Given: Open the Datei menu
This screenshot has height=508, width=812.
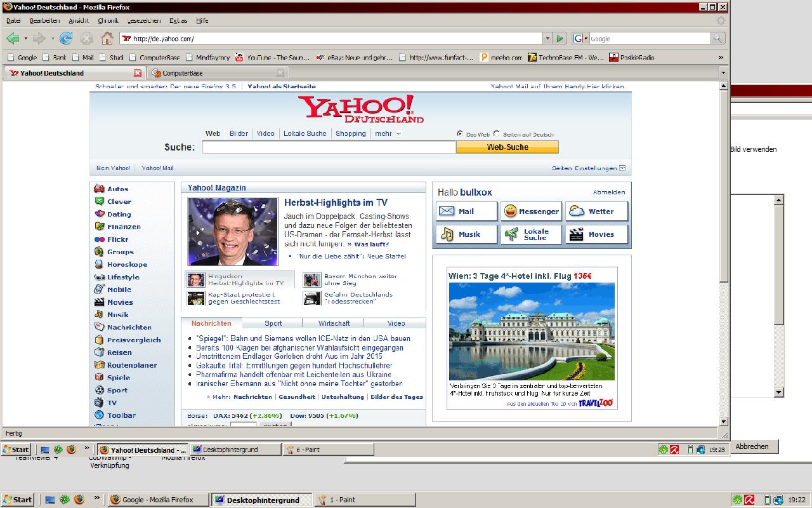Looking at the screenshot, I should (x=13, y=21).
